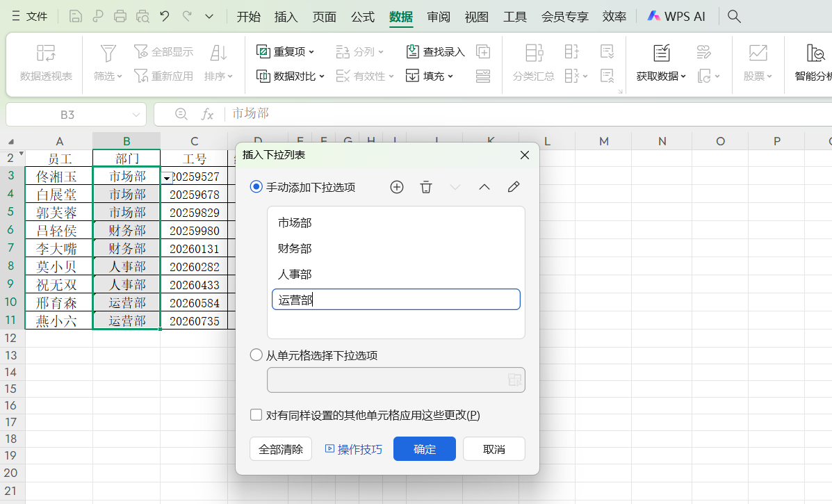Open the 审阅 ribbon tab
The image size is (832, 504).
439,16
